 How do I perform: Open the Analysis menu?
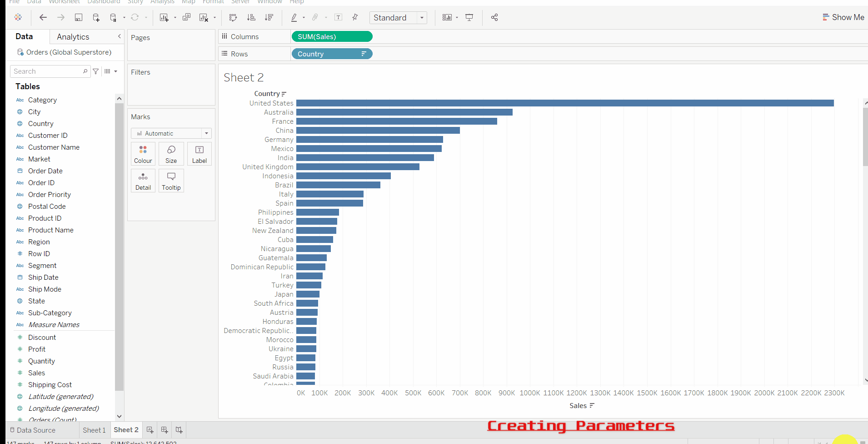162,2
